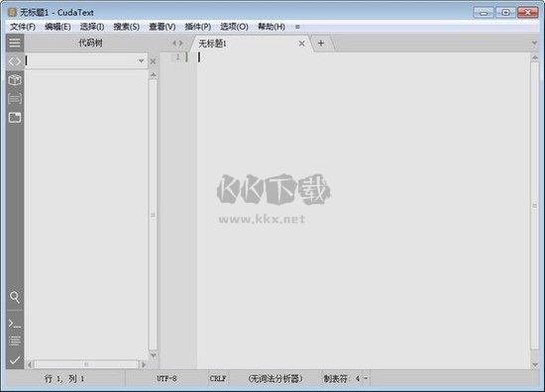The image size is (545, 392).
Task: Click editor vertical scrollbar up arrow
Action: pyautogui.click(x=535, y=57)
